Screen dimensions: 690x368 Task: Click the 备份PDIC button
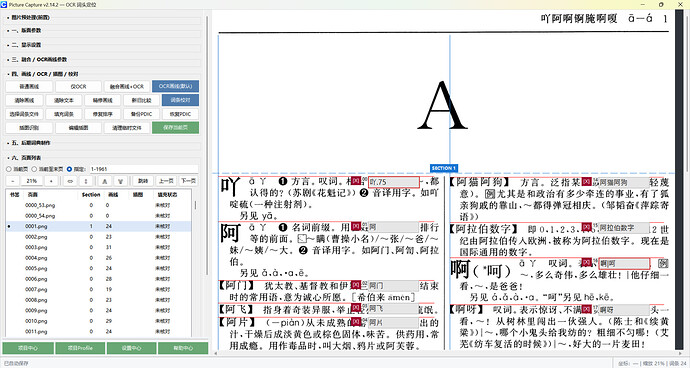tap(141, 114)
